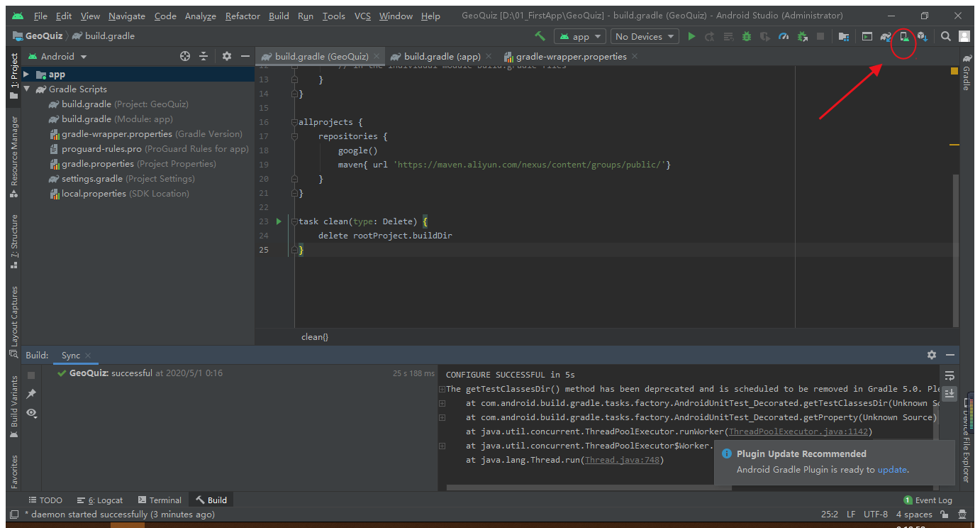Toggle soft-wrap in build output
Viewport: 980px width, 528px height.
pos(950,375)
